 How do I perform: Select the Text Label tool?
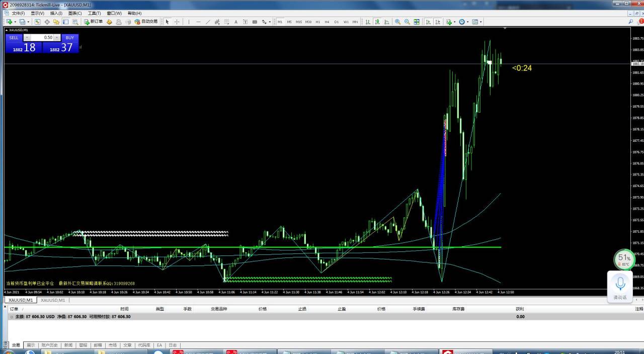(x=246, y=22)
